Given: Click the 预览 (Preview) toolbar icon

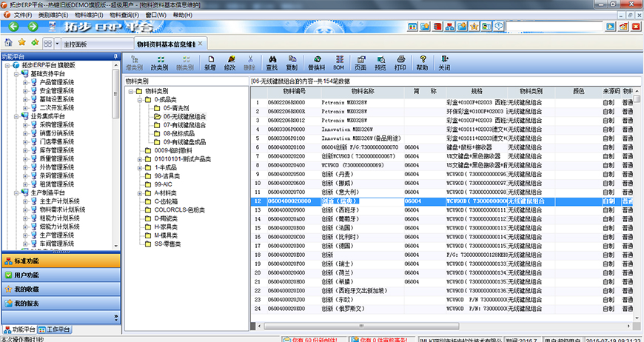Looking at the screenshot, I should pos(380,61).
